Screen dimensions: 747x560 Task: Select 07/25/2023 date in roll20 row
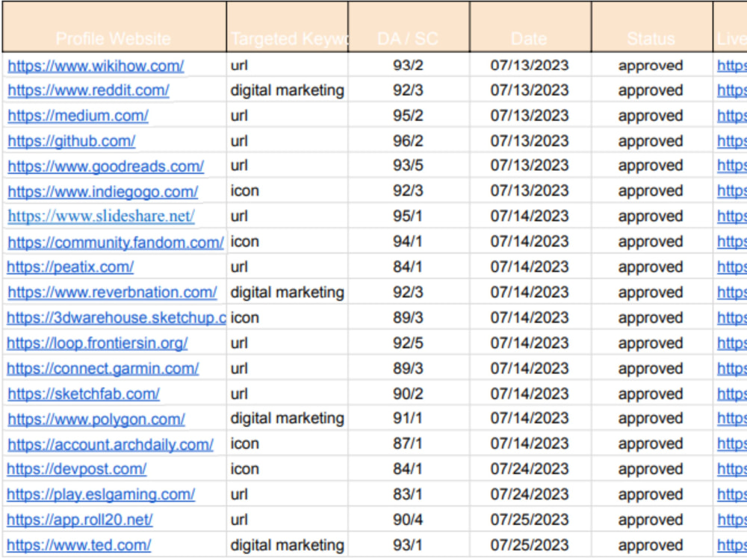(x=530, y=520)
